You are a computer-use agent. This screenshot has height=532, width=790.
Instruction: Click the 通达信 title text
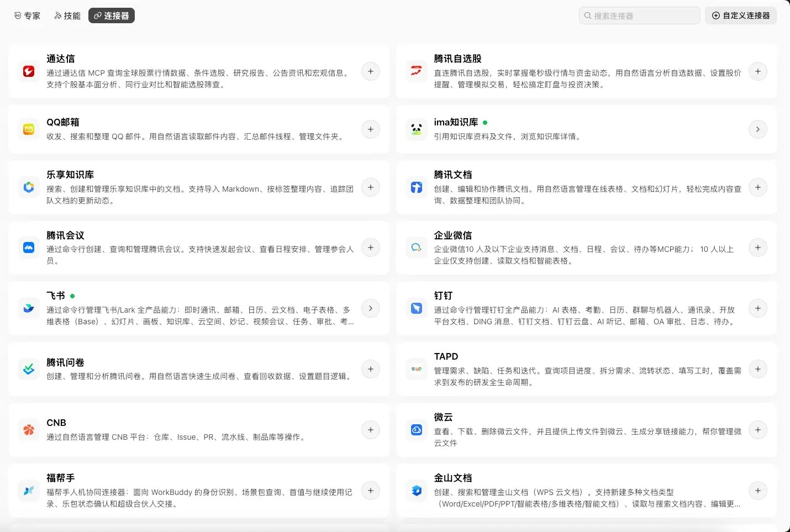[x=61, y=59]
